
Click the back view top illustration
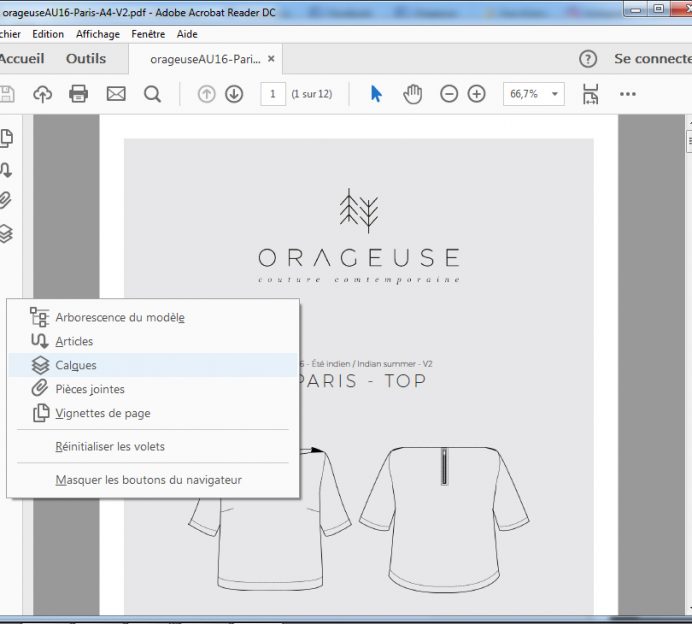[444, 519]
